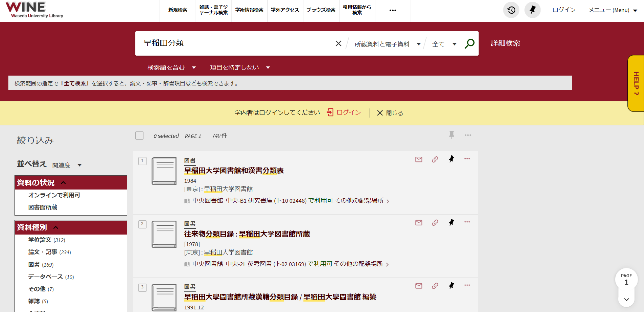
Task: Open more actions for 早稲田大学図書館和漢書分類表
Action: pos(467,159)
